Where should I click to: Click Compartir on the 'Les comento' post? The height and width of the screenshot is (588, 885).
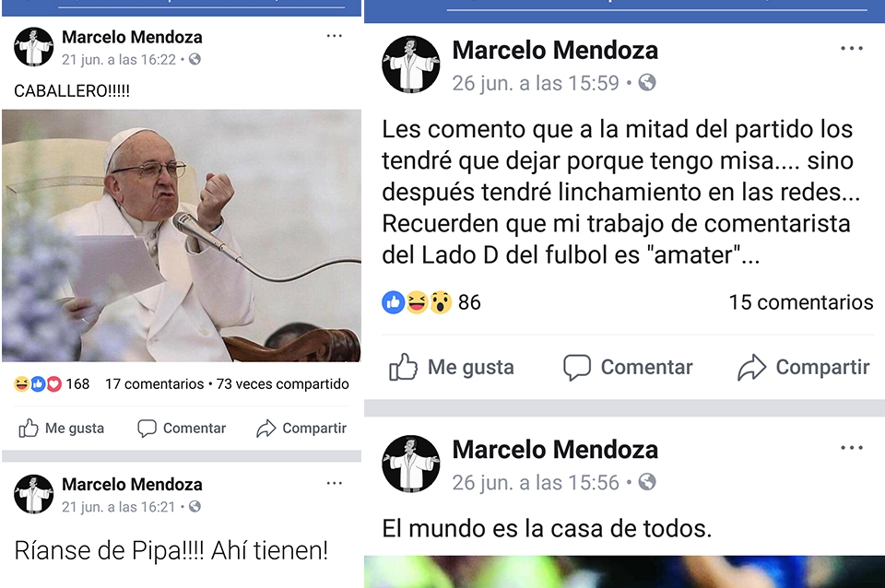803,368
